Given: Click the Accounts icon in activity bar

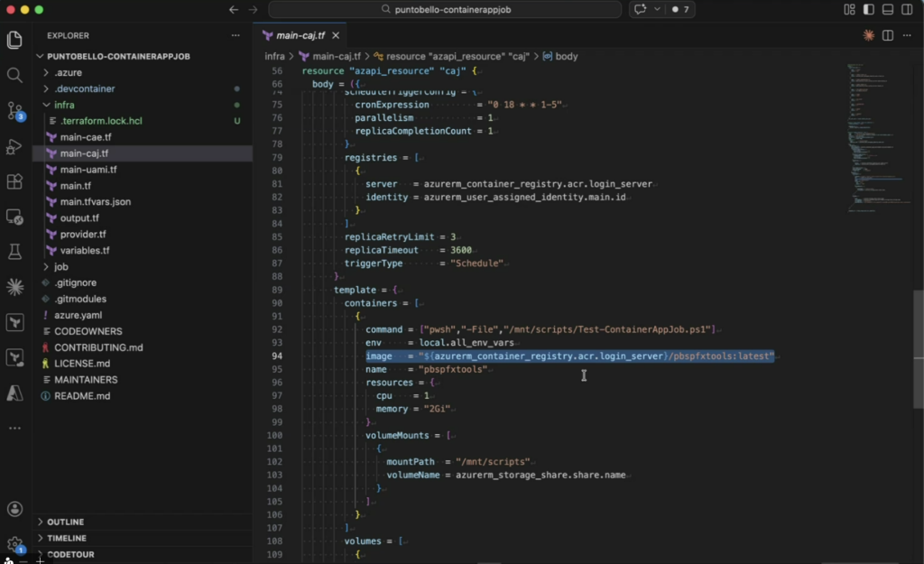Looking at the screenshot, I should click(x=14, y=510).
